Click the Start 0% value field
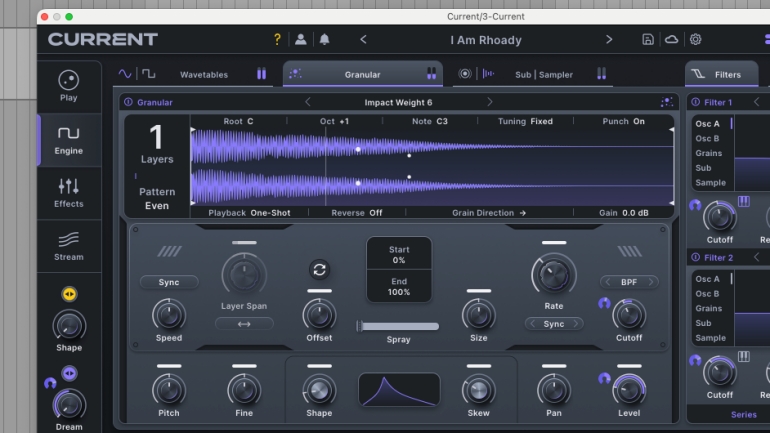Screen dimensions: 770x433 pos(399,255)
